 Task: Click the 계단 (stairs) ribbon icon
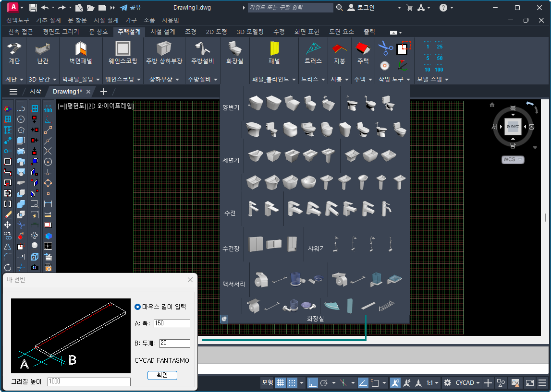click(14, 49)
